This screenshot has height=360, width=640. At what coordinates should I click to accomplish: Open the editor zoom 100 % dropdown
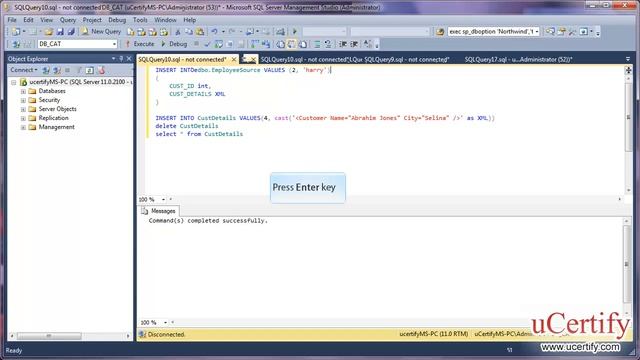click(x=163, y=200)
